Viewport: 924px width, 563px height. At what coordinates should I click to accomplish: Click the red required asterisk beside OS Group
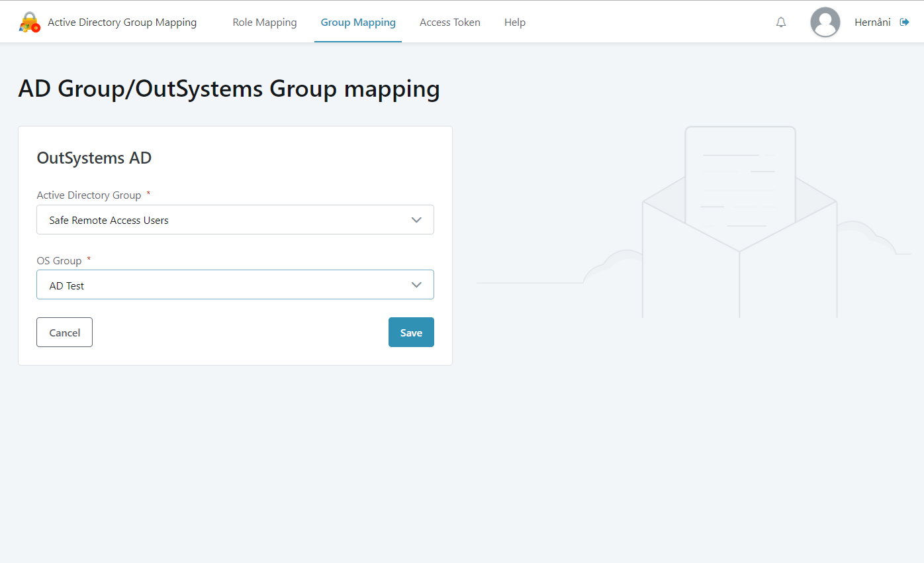tap(88, 258)
